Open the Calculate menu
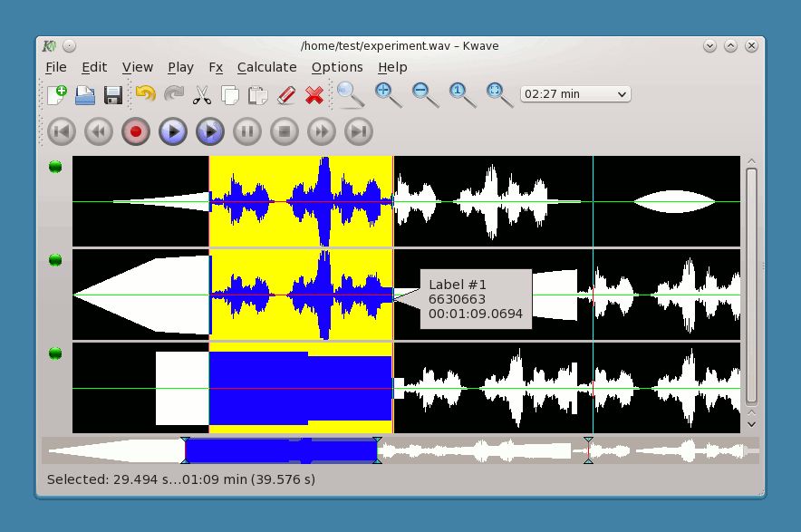801x532 pixels. [x=266, y=67]
